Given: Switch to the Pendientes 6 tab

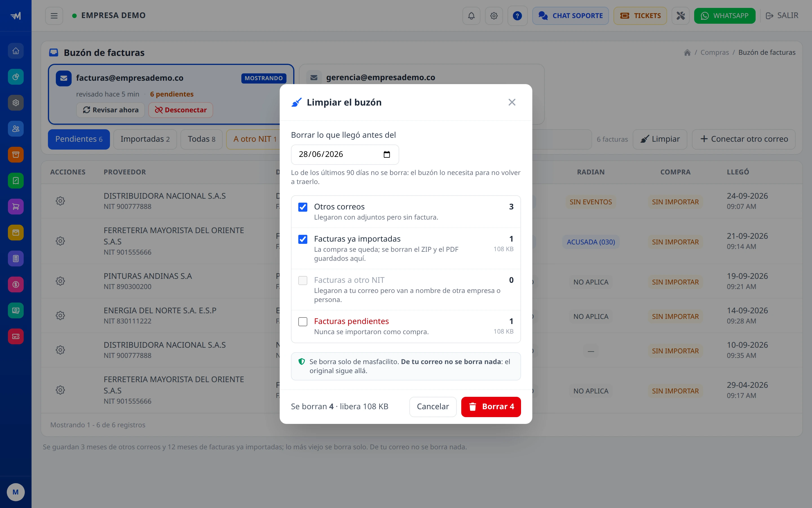Looking at the screenshot, I should (79, 139).
